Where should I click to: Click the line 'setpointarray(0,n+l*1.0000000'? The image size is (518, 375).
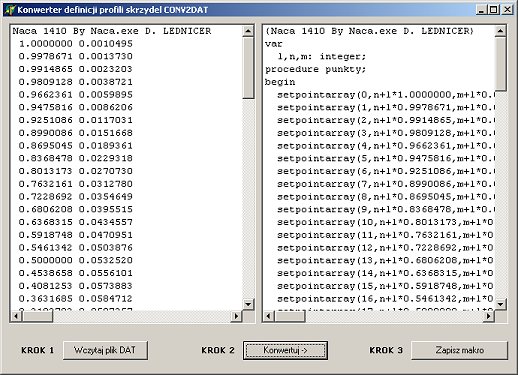click(x=385, y=95)
